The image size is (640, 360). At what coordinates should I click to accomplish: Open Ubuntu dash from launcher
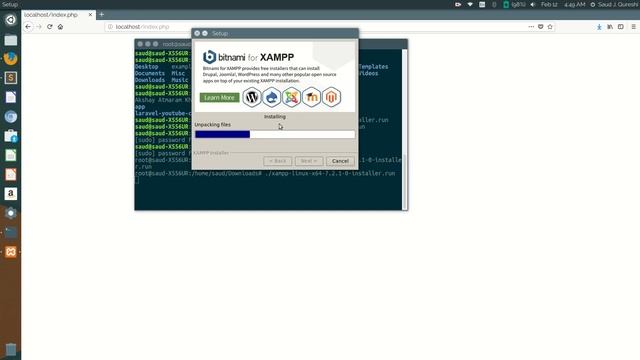11,20
